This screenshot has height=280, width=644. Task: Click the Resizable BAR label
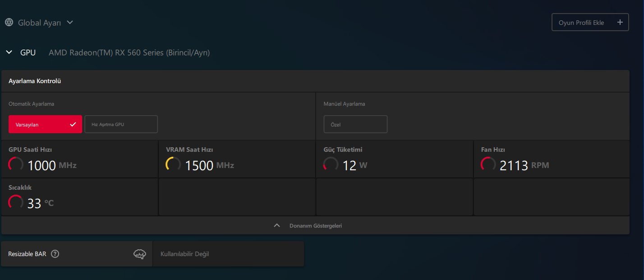tap(27, 254)
